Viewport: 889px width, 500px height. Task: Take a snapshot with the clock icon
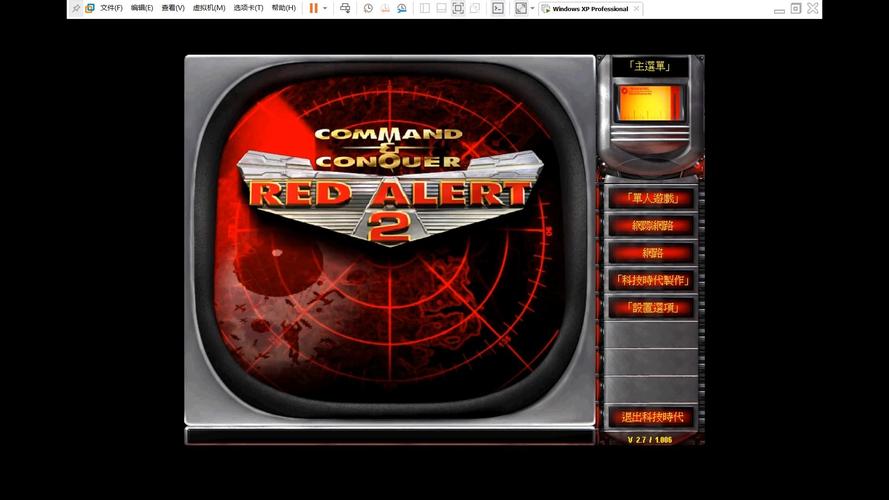pos(368,8)
